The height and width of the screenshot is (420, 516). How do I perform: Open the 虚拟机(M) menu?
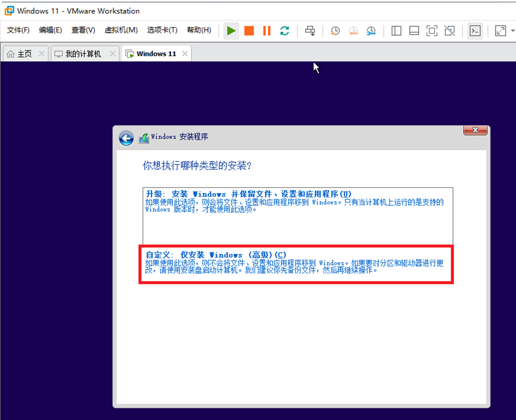[121, 30]
